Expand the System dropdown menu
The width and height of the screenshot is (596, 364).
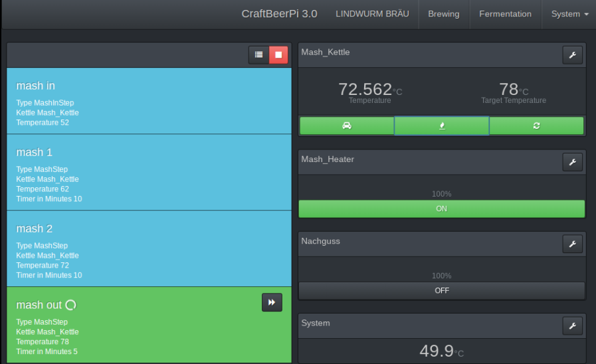click(569, 14)
